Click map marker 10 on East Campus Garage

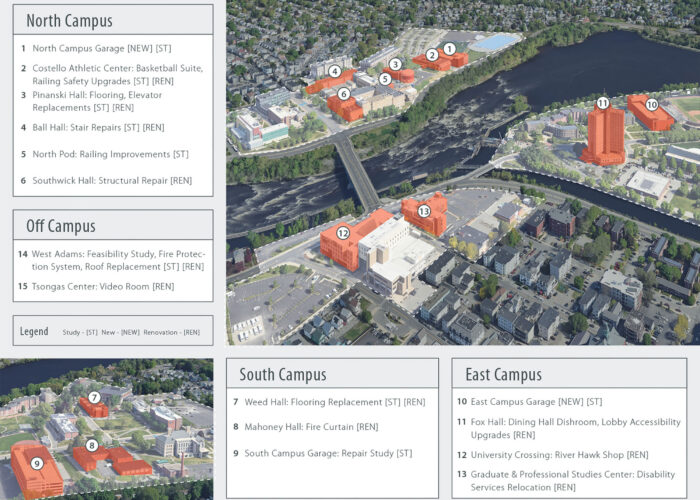click(x=651, y=104)
